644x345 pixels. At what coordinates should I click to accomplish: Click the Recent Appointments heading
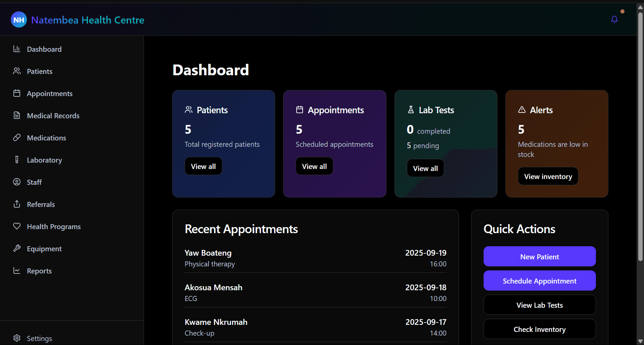(x=241, y=229)
